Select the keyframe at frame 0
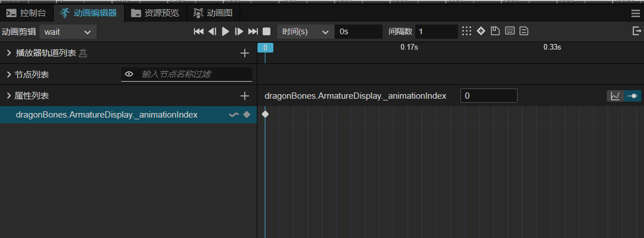The width and height of the screenshot is (644, 238). pyautogui.click(x=265, y=114)
